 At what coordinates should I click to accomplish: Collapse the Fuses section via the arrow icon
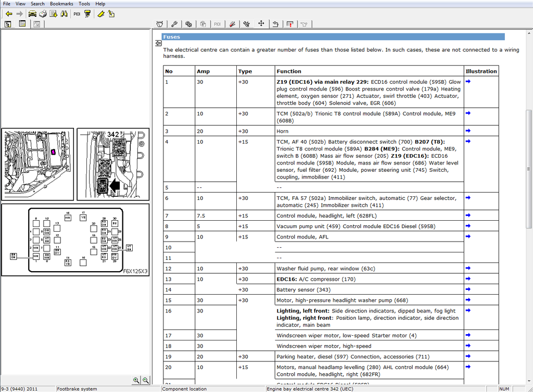click(x=158, y=44)
